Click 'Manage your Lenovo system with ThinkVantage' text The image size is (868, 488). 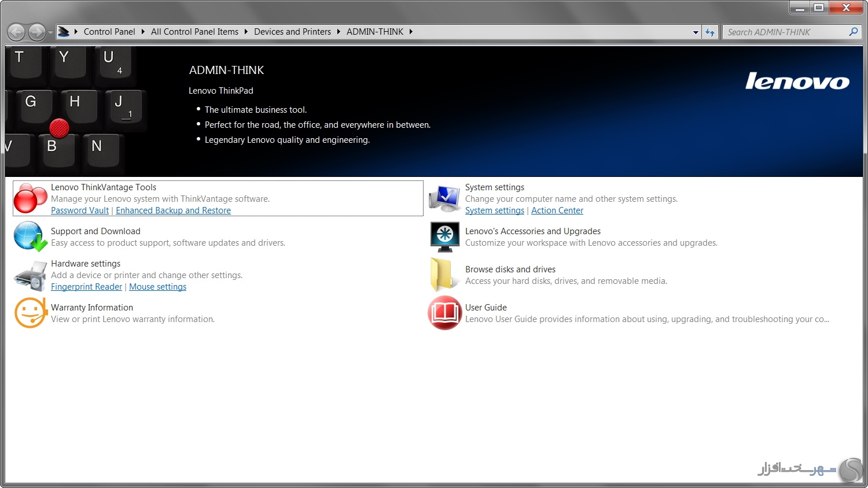pos(160,199)
